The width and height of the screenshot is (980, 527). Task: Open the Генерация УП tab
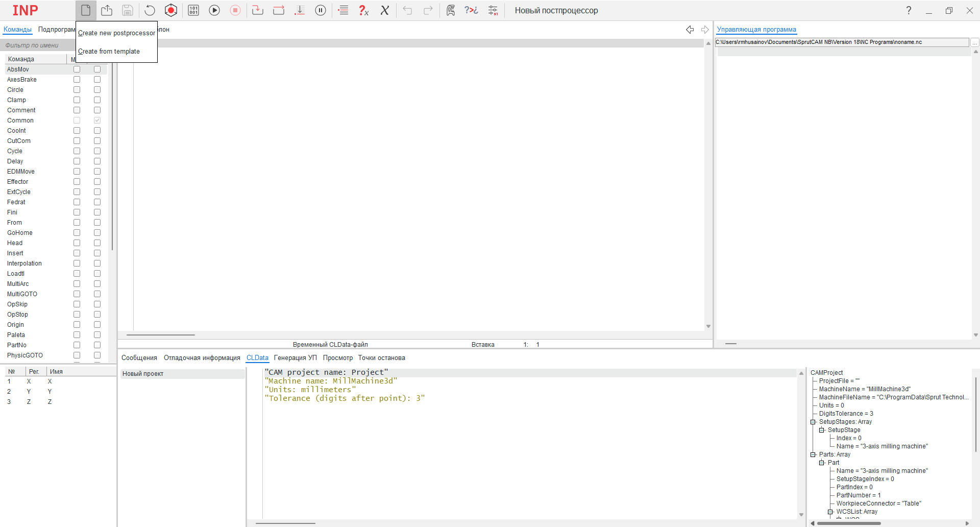295,358
